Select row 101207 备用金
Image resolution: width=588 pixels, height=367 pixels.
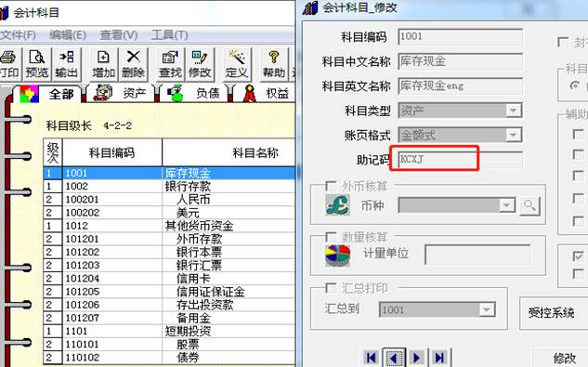[x=169, y=318]
